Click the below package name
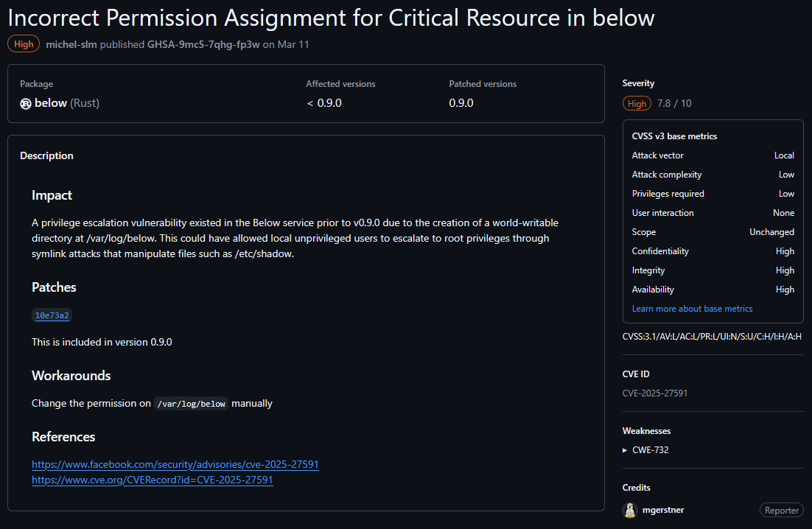Screen dimensions: 812x529 click(x=51, y=103)
